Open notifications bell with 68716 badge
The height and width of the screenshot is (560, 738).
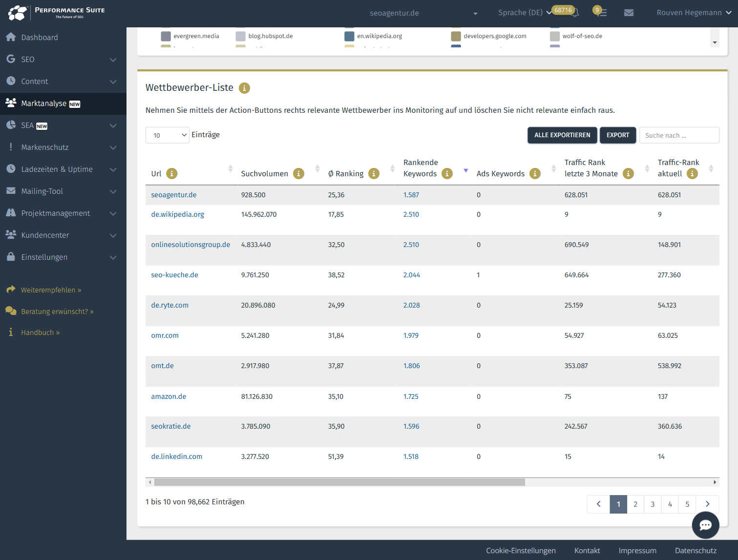point(575,13)
